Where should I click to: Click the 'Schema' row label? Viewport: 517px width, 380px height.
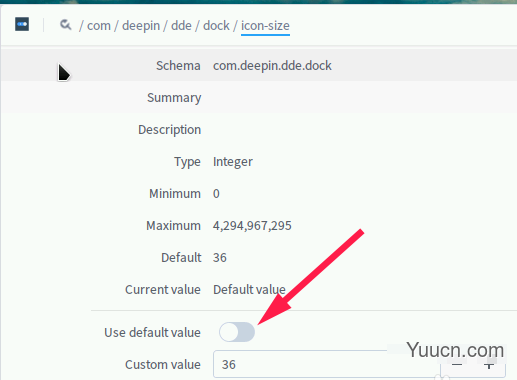tap(178, 66)
